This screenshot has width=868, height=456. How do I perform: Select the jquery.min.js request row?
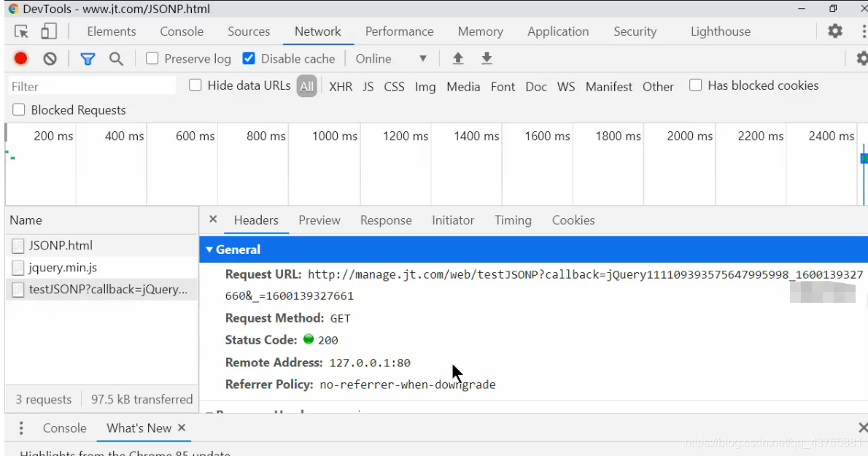click(102, 267)
